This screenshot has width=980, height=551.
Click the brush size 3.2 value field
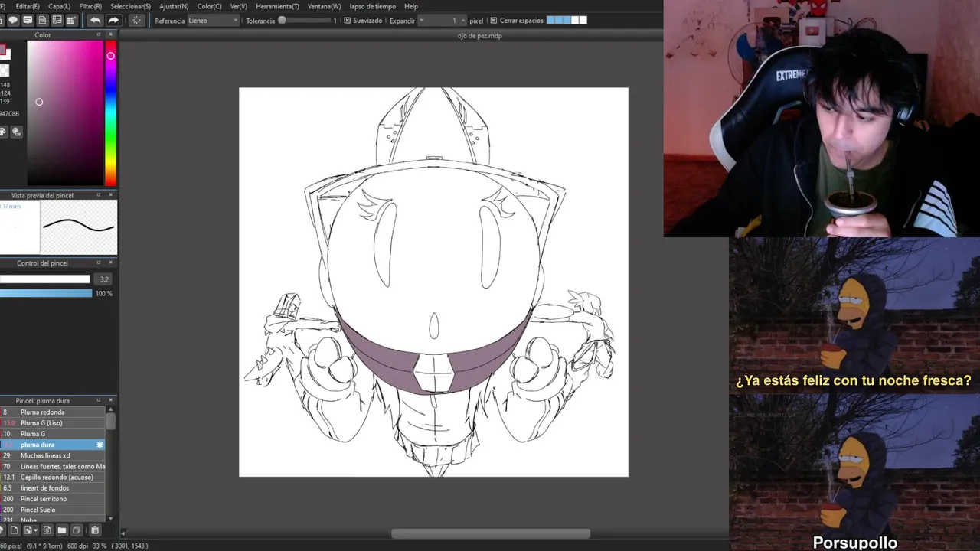coord(104,279)
